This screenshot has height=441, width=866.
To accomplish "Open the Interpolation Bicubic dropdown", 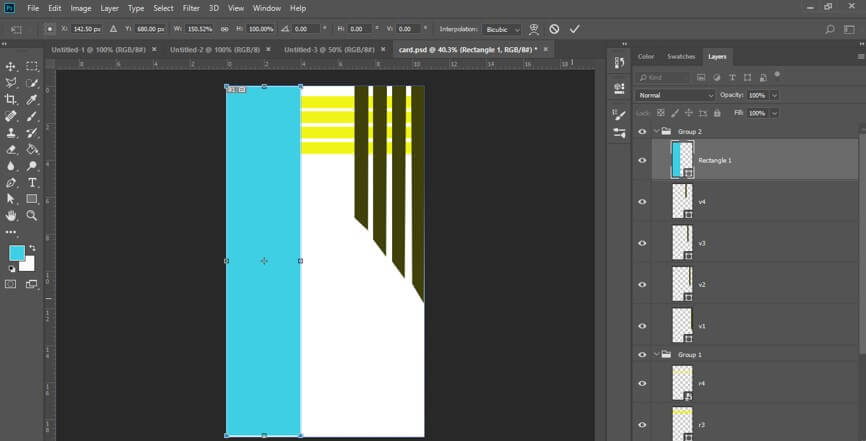I will (501, 29).
